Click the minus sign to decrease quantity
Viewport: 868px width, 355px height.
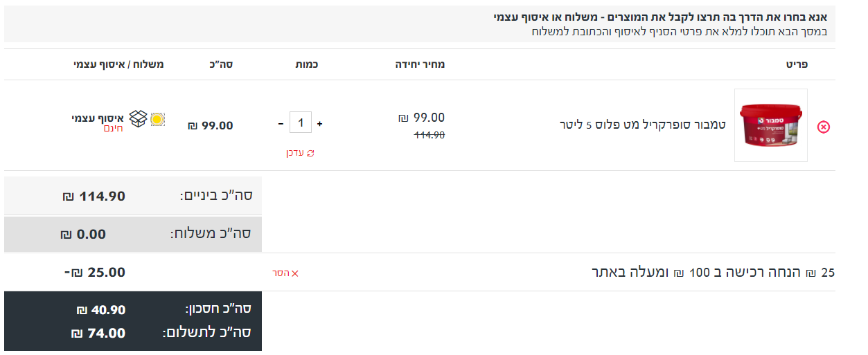coord(281,124)
